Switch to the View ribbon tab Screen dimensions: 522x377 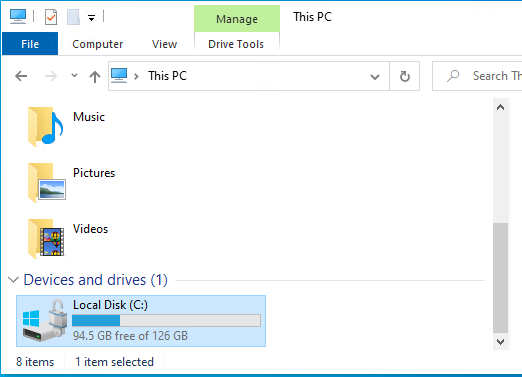(x=164, y=44)
